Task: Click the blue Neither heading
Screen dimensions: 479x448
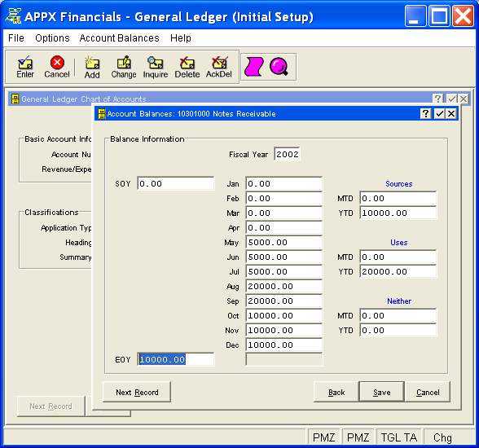Action: coord(399,301)
